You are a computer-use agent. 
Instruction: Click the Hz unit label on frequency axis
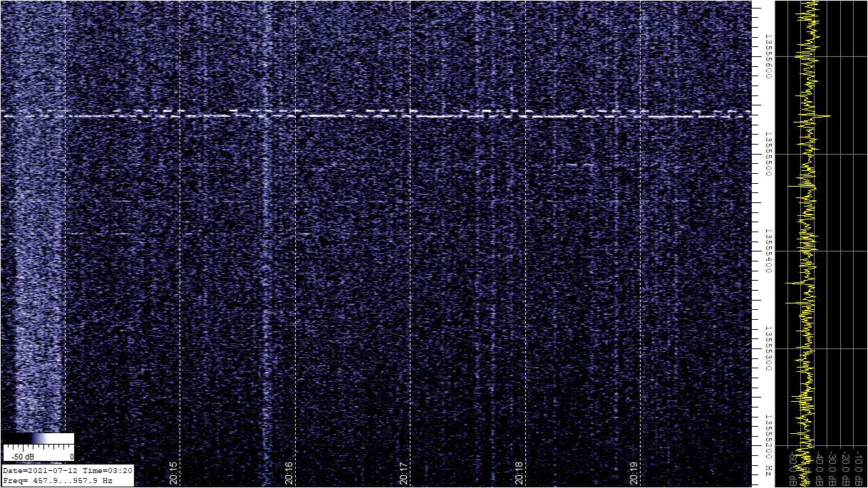pyautogui.click(x=768, y=471)
